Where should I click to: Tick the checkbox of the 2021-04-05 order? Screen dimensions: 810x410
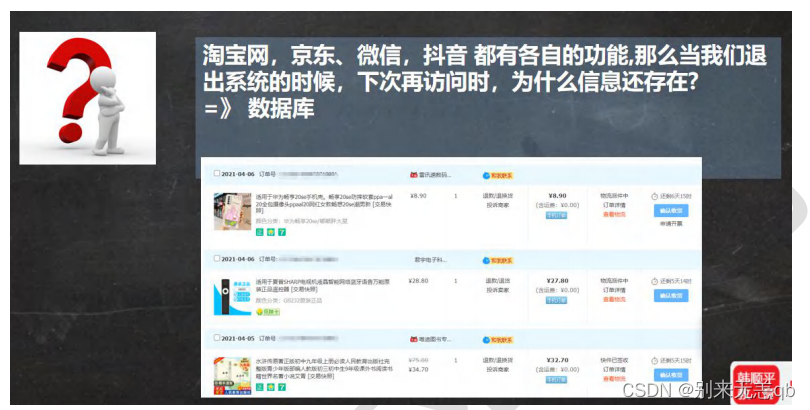[x=217, y=338]
